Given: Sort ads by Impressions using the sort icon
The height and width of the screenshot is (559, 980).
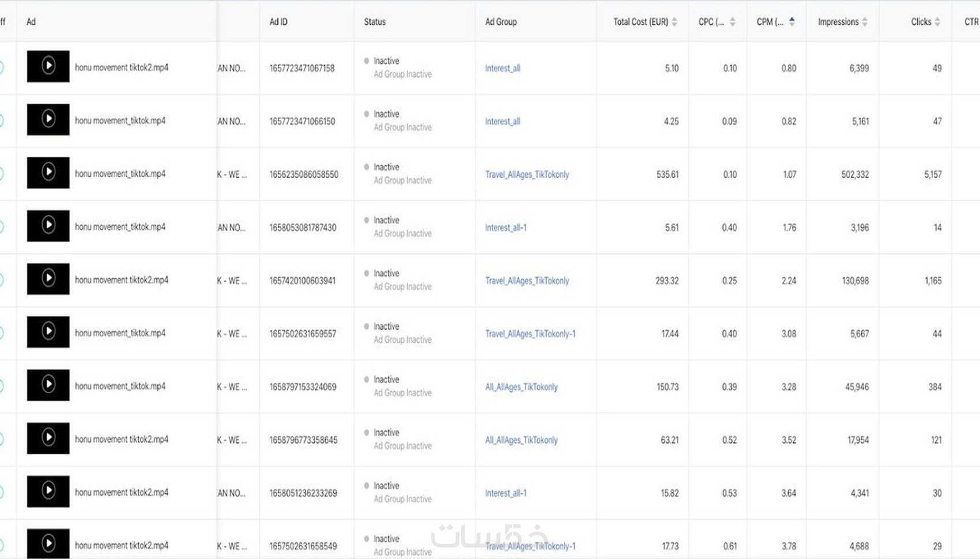Looking at the screenshot, I should pyautogui.click(x=864, y=22).
